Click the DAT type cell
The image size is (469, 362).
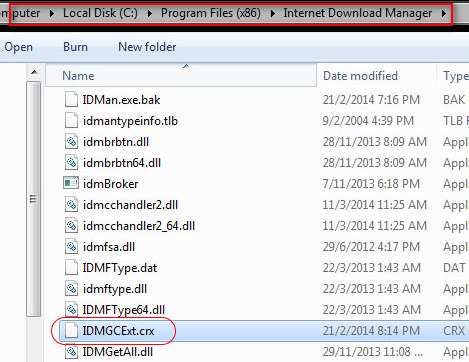click(454, 268)
